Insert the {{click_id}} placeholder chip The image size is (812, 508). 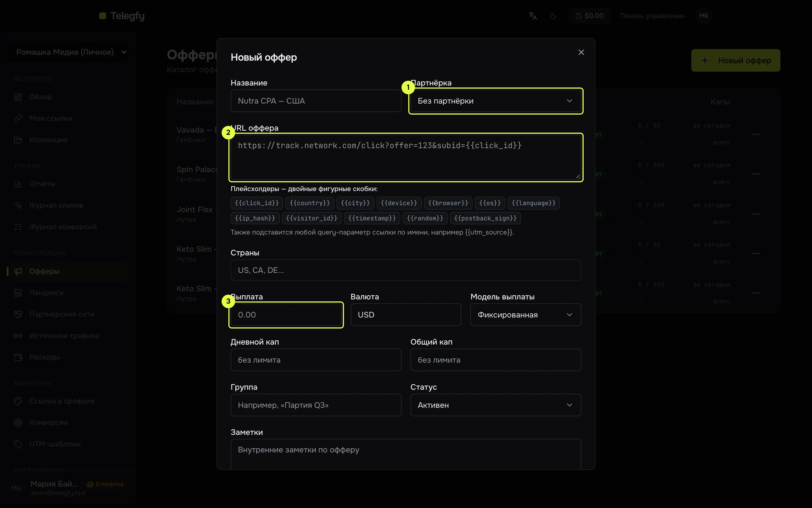pos(257,203)
